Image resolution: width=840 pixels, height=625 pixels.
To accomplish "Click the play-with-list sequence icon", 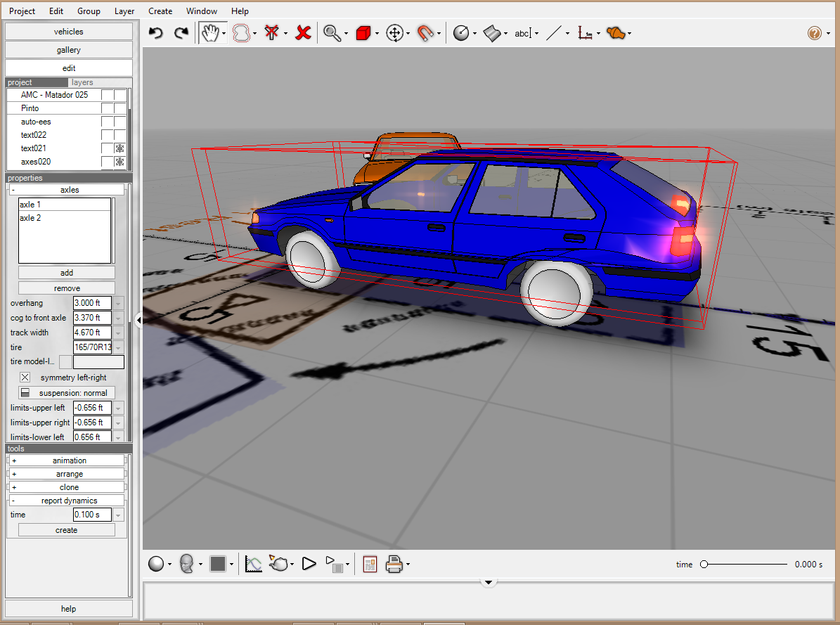I will 335,565.
